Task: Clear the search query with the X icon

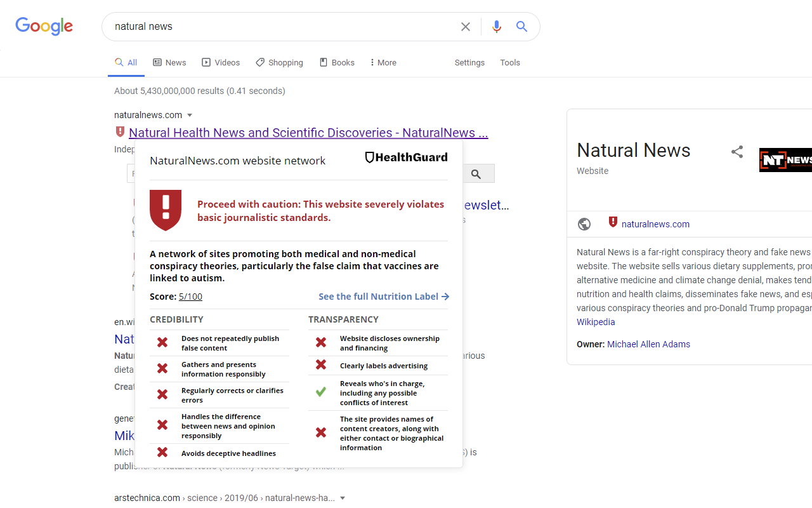Action: [x=465, y=27]
